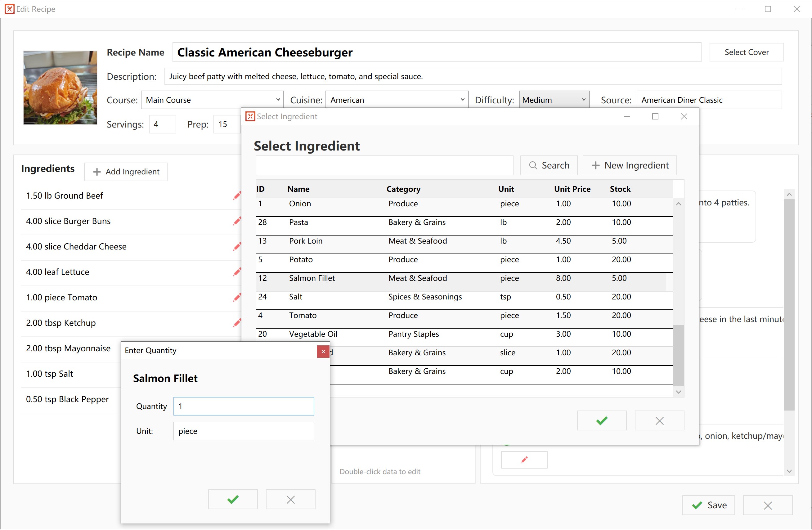Screen dimensions: 812x530
Task: Click steps panel scrollbar down arrow
Action: 789,471
